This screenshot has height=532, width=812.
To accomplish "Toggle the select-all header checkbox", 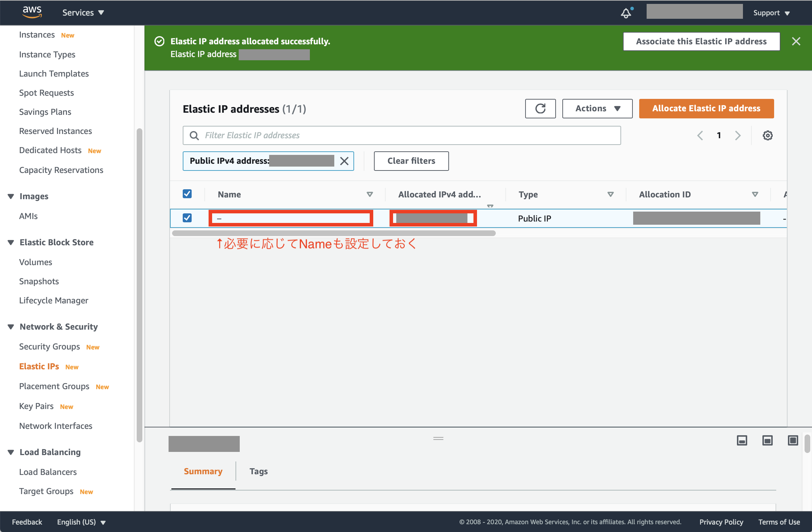I will [x=187, y=194].
